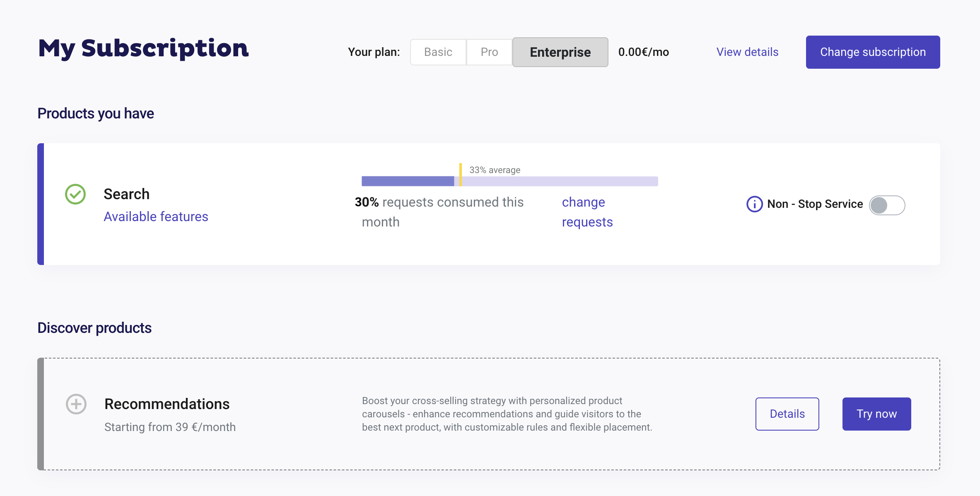Click the 0.00€/mo price label

point(644,52)
